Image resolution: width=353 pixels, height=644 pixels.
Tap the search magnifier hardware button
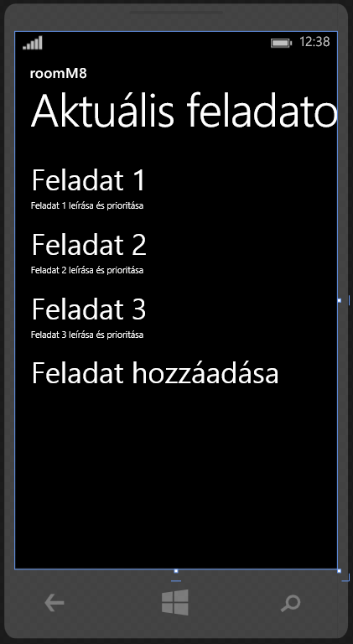tap(291, 603)
